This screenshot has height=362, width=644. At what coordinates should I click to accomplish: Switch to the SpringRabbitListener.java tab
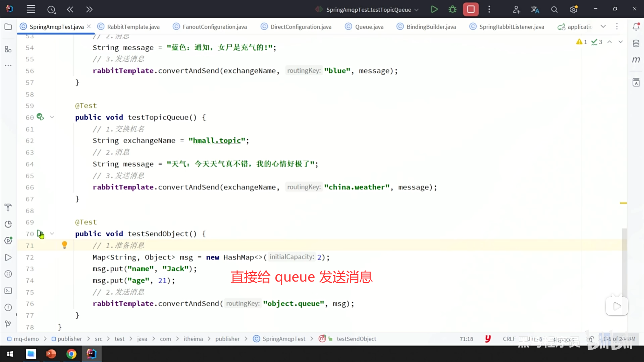[511, 27]
